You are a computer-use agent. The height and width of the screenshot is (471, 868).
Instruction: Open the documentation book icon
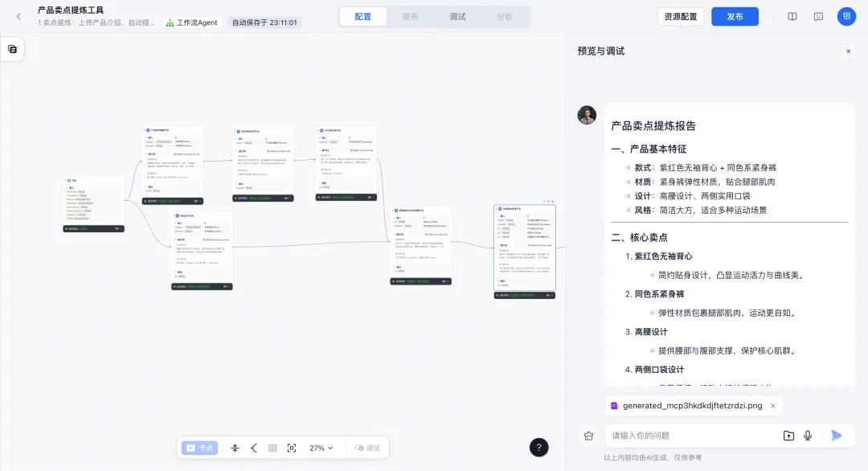(792, 17)
